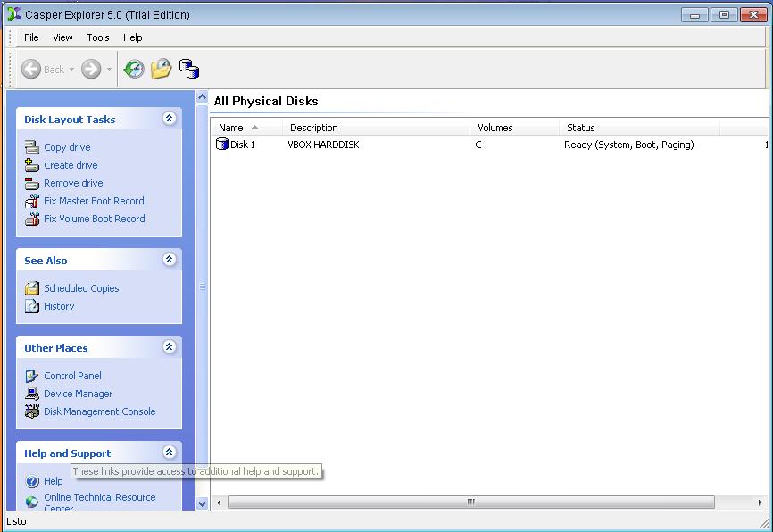Maximize the Casper Explorer window
Viewport: 773px width, 532px height.
pos(724,15)
